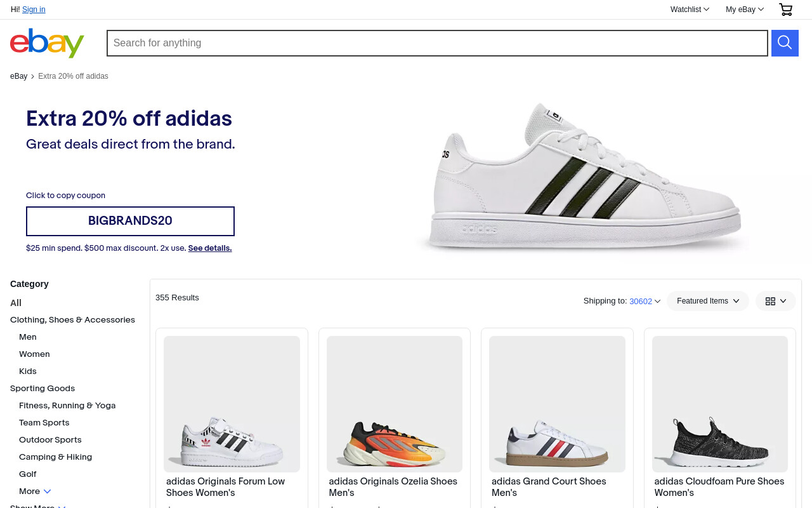Go to the eBay logo homepage

click(x=48, y=43)
